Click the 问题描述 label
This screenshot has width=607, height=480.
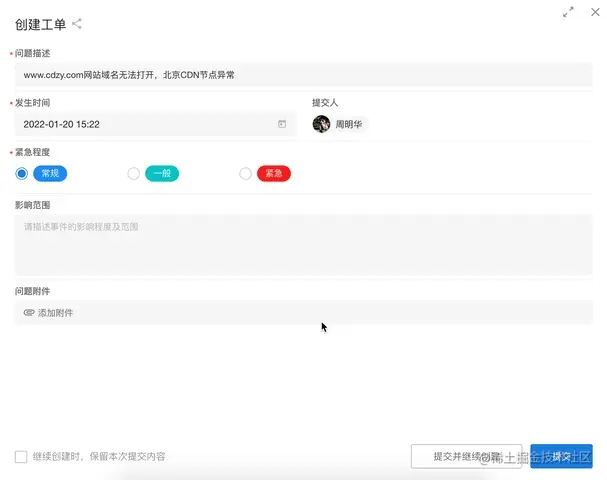coord(33,53)
